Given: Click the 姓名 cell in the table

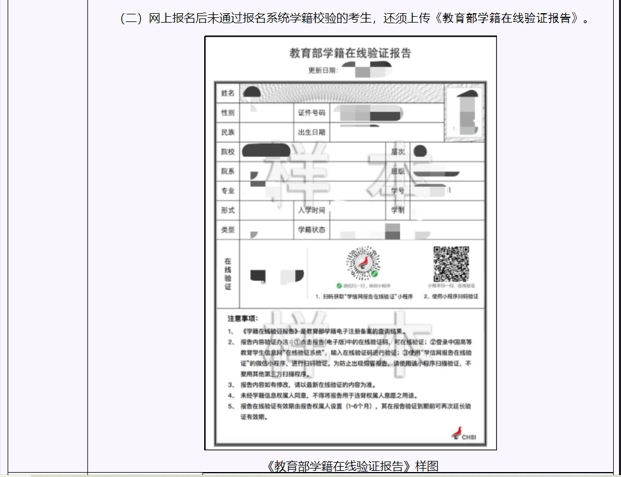Looking at the screenshot, I should coord(228,93).
